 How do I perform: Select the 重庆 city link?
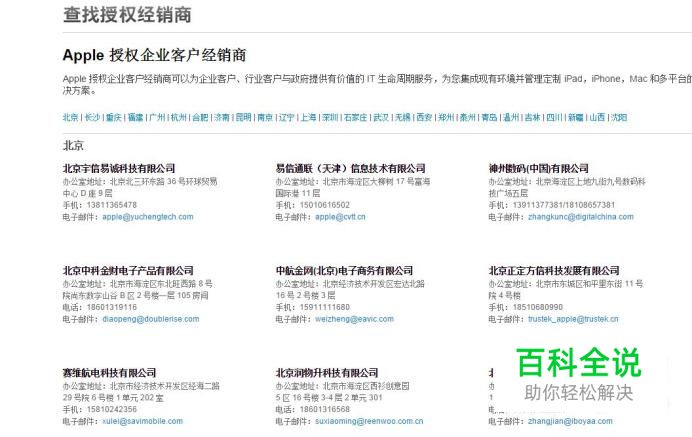point(113,117)
